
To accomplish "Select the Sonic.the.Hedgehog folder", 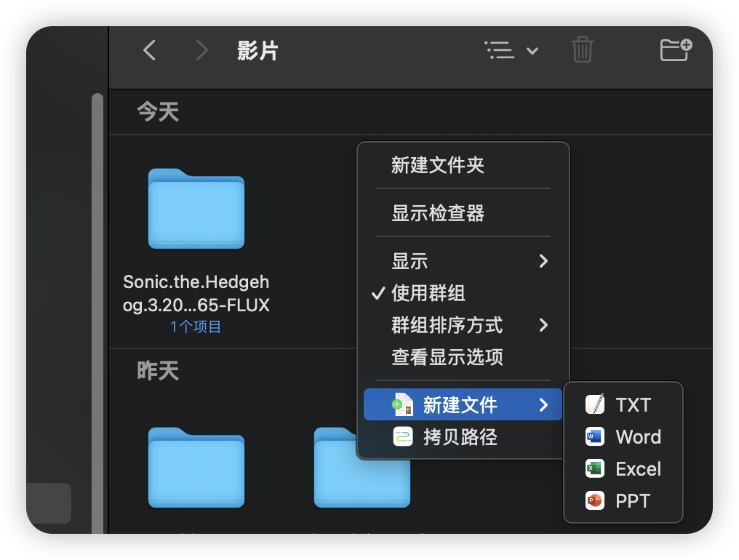I will pos(196,209).
